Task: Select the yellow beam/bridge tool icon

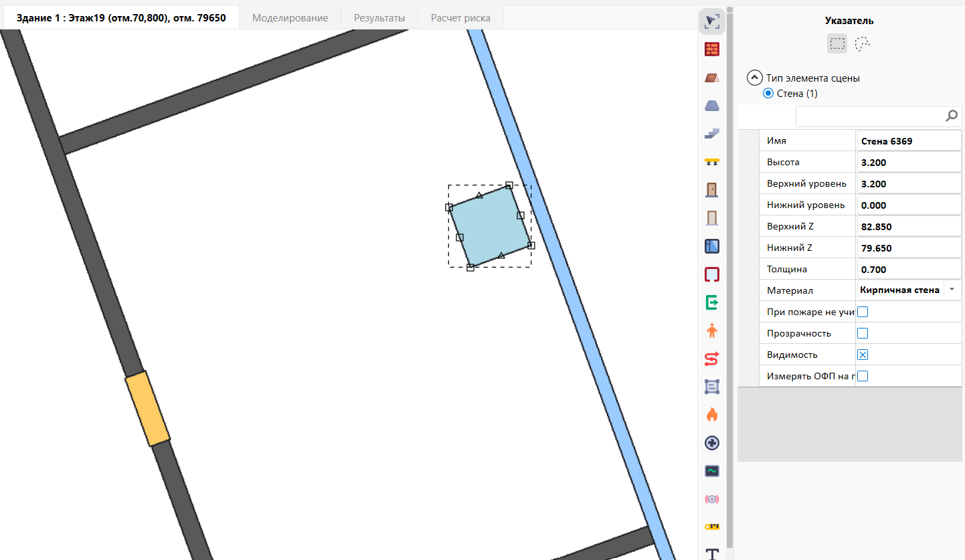Action: [x=712, y=161]
